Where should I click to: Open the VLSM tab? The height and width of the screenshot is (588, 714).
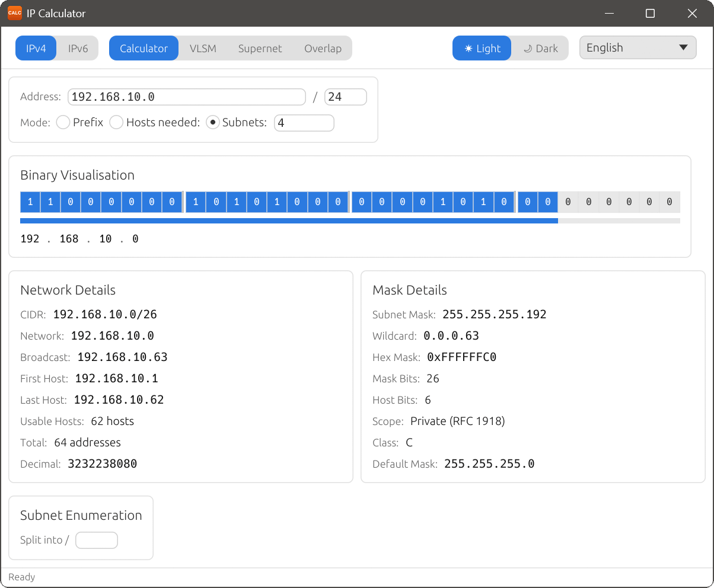tap(203, 48)
